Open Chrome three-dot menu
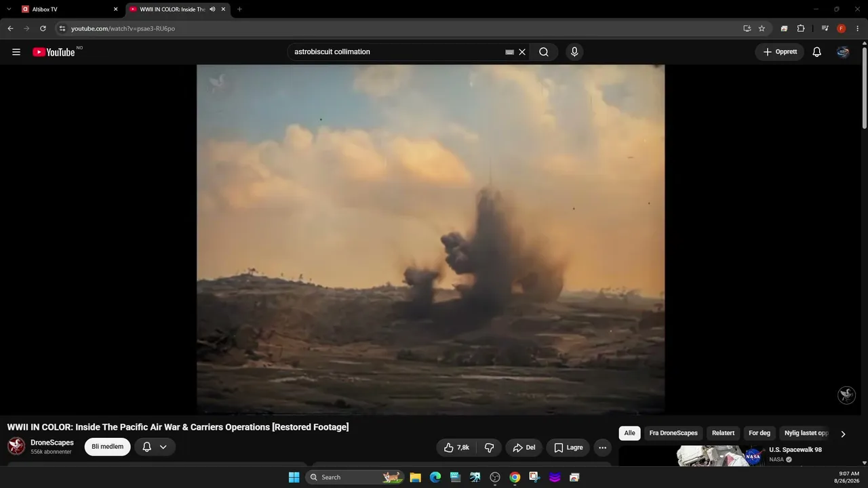 click(x=857, y=28)
